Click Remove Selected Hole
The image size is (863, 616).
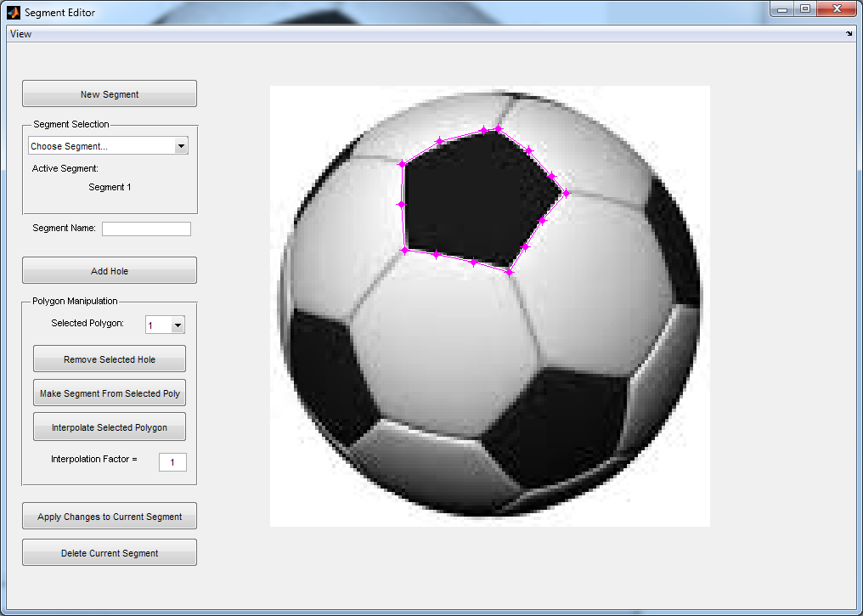pos(110,359)
